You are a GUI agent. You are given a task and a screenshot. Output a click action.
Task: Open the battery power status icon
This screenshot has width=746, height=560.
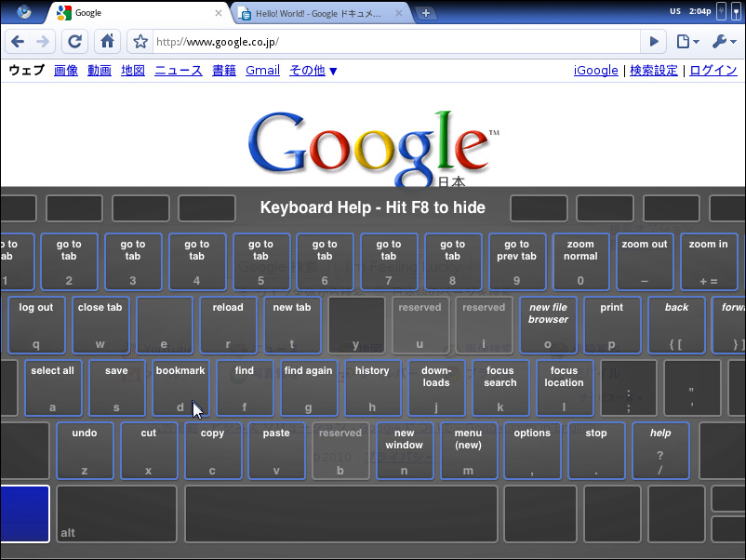coord(721,11)
